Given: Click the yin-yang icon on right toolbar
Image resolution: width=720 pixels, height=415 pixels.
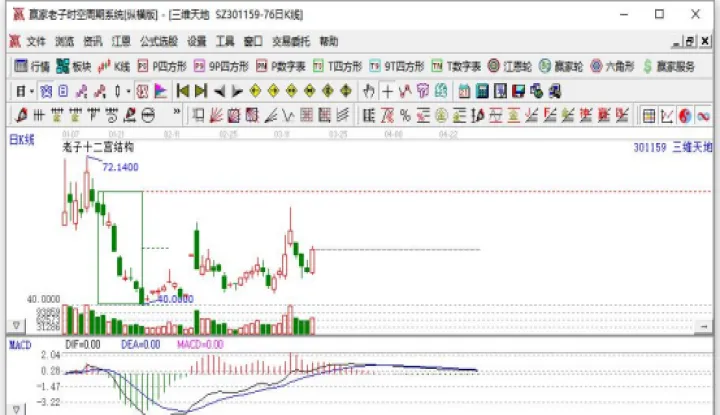Looking at the screenshot, I should coord(685,116).
